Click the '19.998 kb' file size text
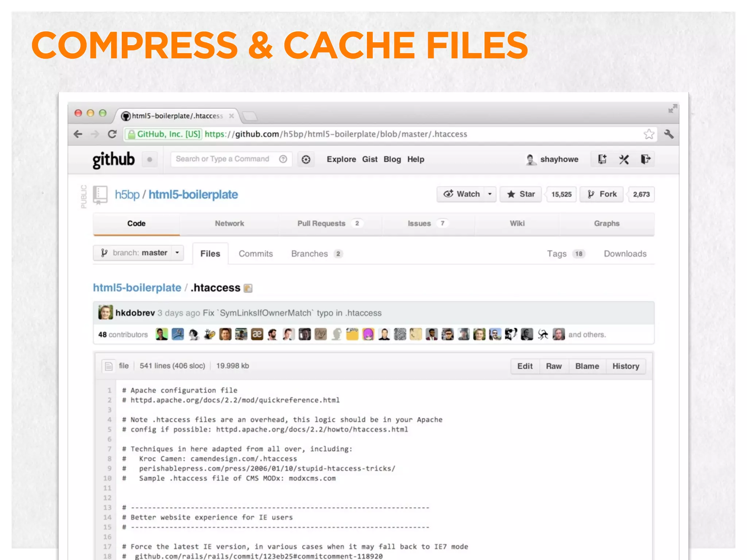747x560 pixels. (x=233, y=366)
